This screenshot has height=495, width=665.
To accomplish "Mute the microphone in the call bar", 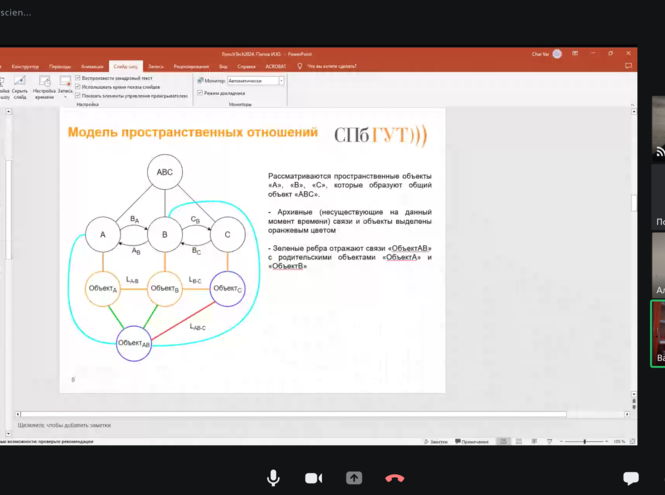I will click(x=273, y=478).
